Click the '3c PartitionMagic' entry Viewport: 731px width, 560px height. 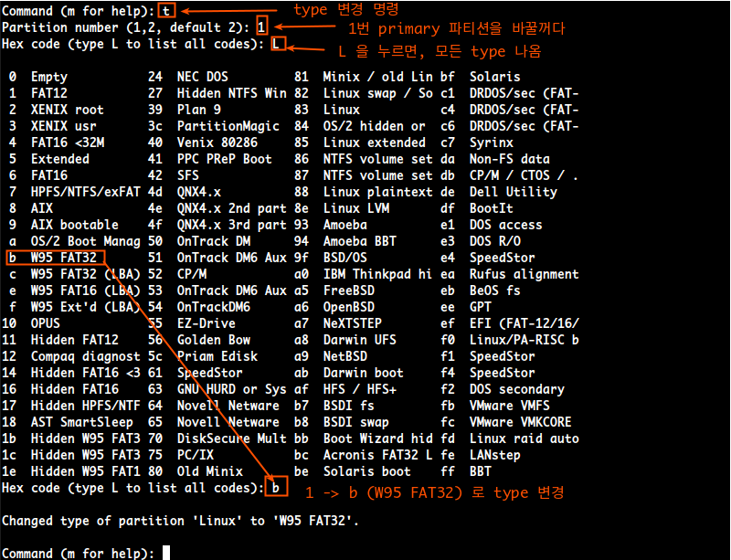point(214,126)
